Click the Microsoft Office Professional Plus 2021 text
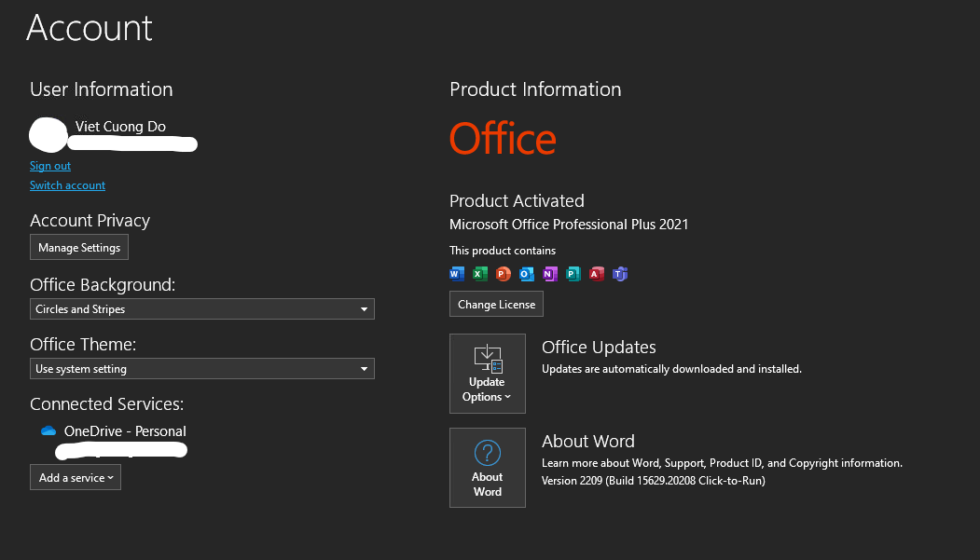 [569, 225]
